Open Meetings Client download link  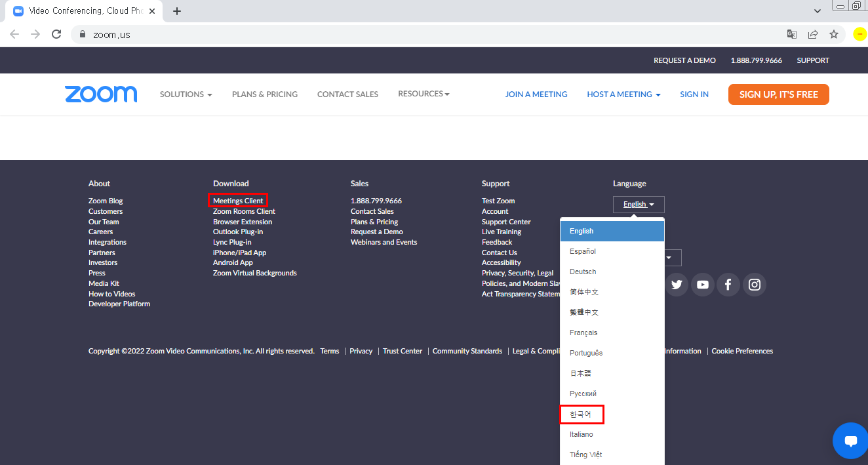(238, 201)
